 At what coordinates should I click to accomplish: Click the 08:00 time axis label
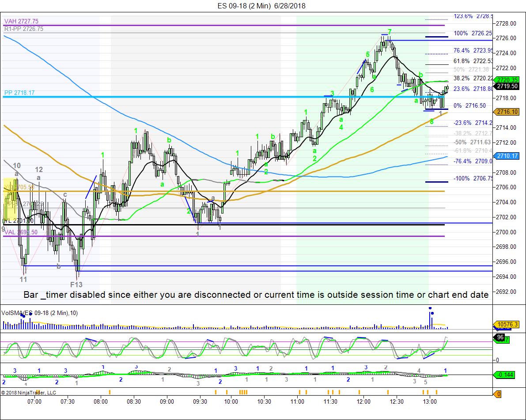point(101,401)
